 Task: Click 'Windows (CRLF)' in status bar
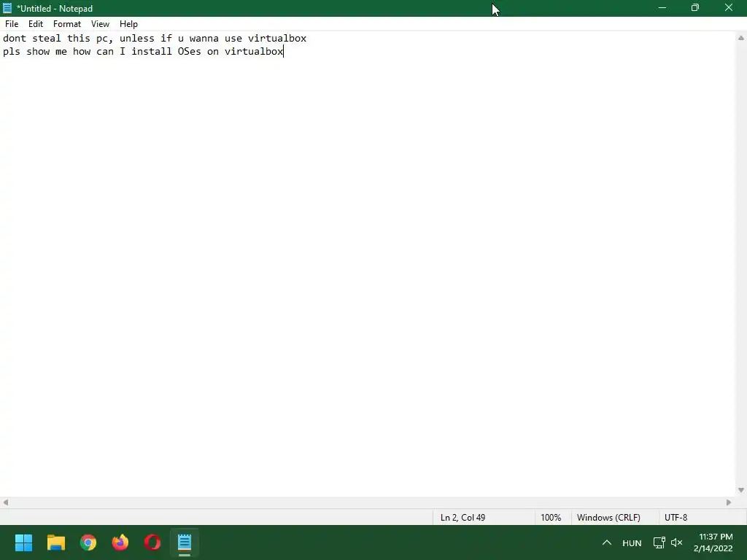608,518
